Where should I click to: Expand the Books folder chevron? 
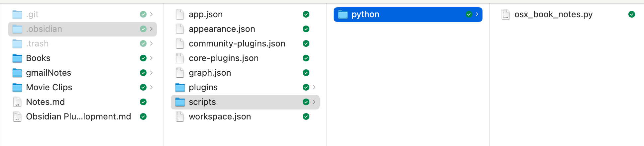pos(152,58)
